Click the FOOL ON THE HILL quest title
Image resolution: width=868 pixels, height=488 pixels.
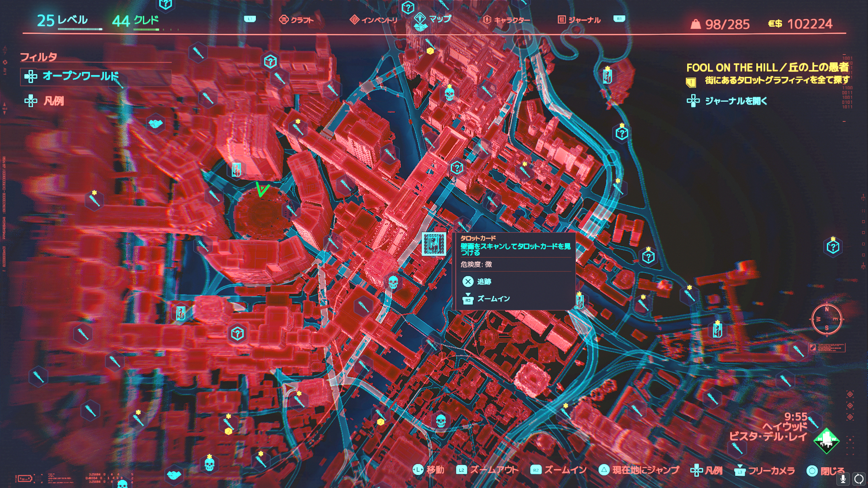tap(767, 68)
